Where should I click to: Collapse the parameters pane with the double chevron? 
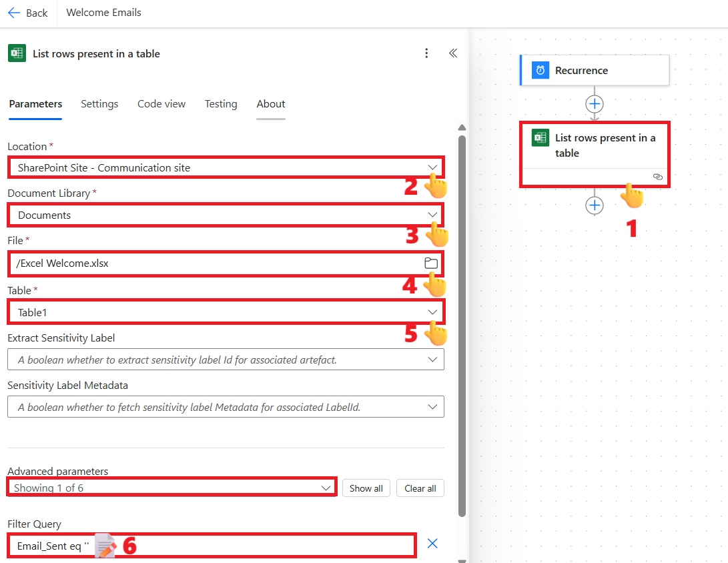pyautogui.click(x=453, y=53)
